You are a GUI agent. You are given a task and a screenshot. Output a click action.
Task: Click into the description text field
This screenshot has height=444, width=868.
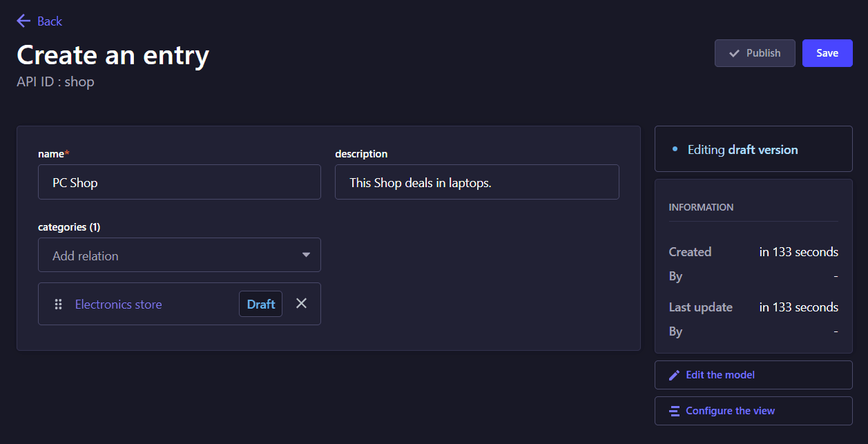(476, 182)
